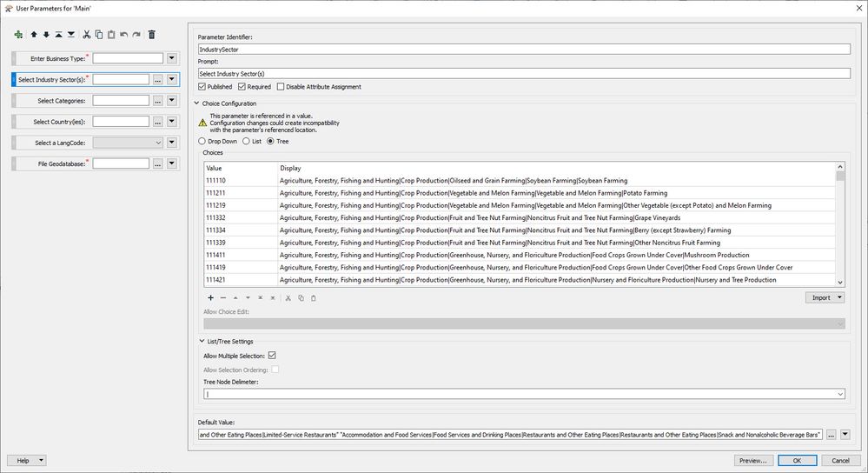The width and height of the screenshot is (868, 473).
Task: Move choice to top of Choices list
Action: 260,298
